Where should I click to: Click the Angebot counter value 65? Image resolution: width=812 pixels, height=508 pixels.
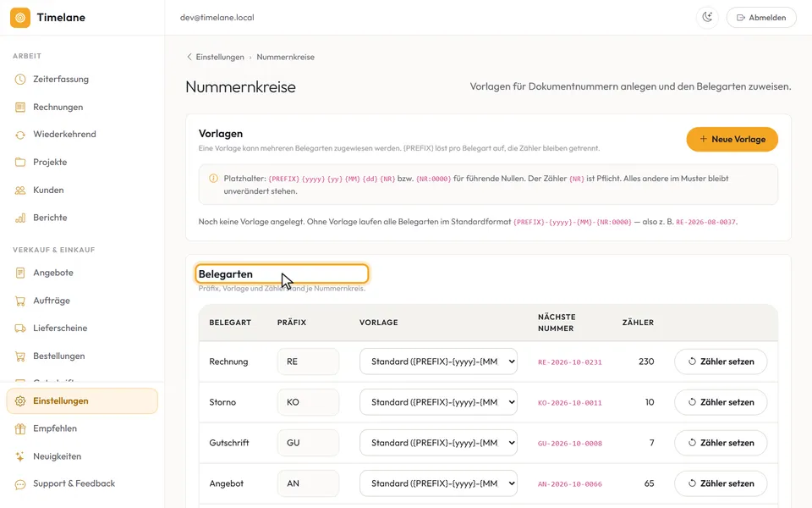650,483
